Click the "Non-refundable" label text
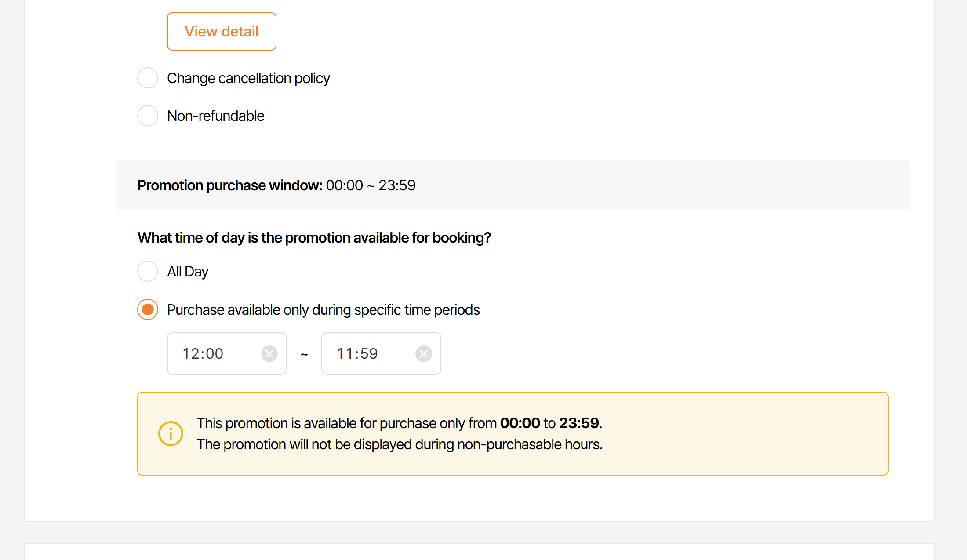Screen dimensions: 967x560 tap(216, 116)
